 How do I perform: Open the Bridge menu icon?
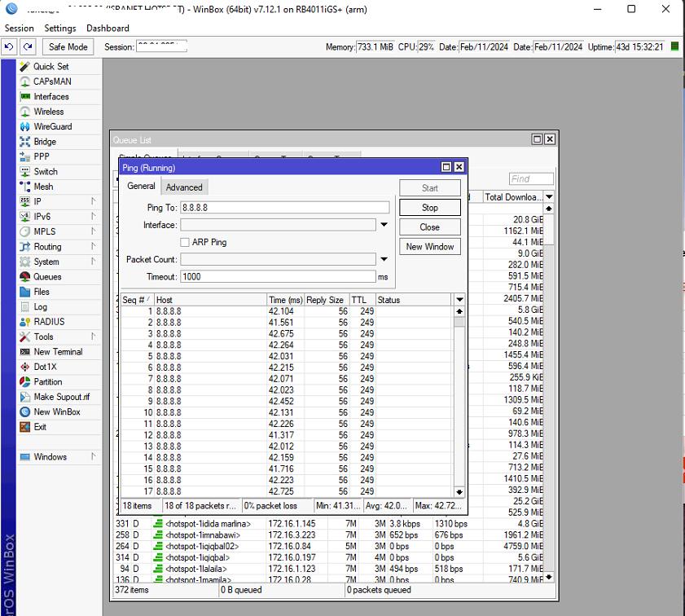tap(25, 142)
